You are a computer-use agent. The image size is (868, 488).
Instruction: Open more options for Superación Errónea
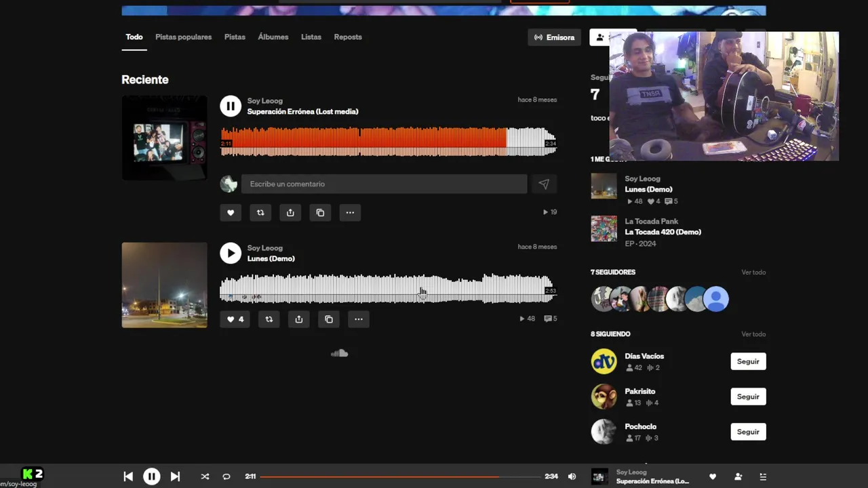pyautogui.click(x=350, y=213)
